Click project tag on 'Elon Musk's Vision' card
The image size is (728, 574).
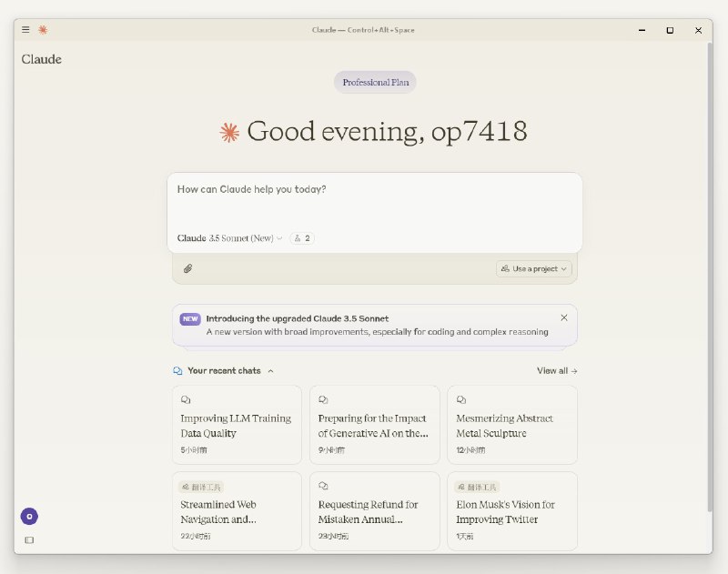click(x=477, y=487)
